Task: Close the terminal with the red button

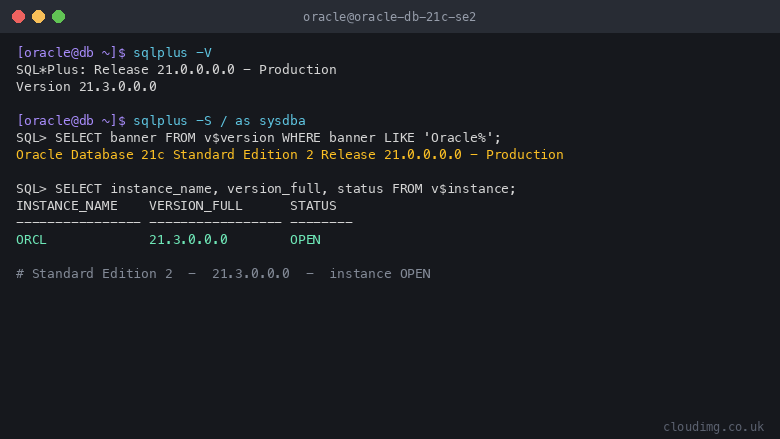Action: 18,16
